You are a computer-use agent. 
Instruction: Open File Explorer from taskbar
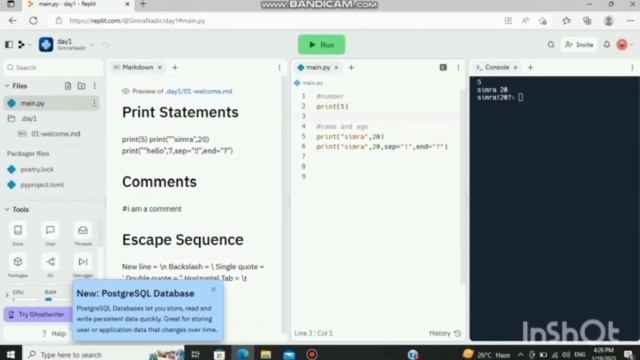pyautogui.click(x=266, y=354)
